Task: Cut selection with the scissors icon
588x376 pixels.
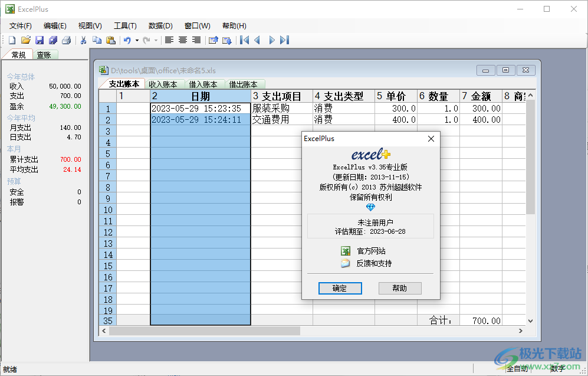Action: pos(83,40)
